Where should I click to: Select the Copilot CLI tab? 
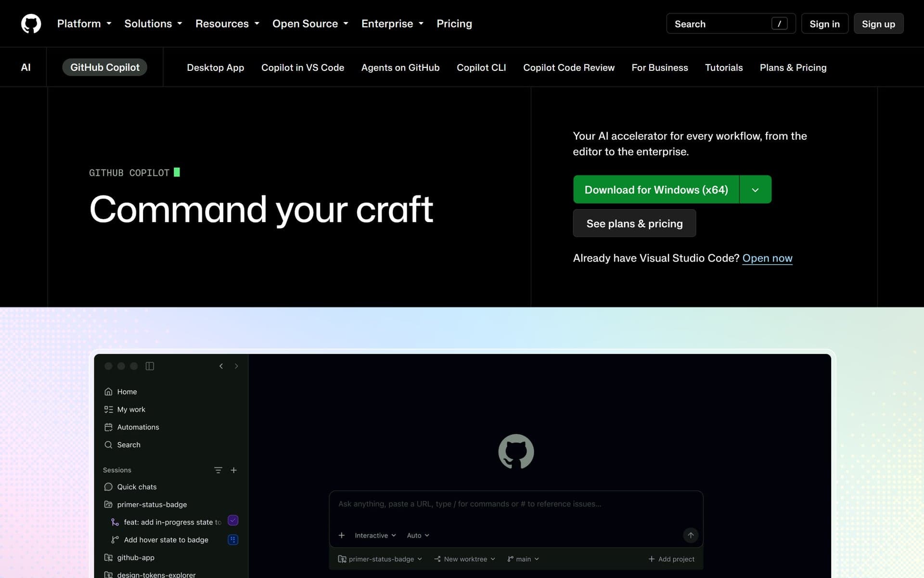(x=481, y=67)
